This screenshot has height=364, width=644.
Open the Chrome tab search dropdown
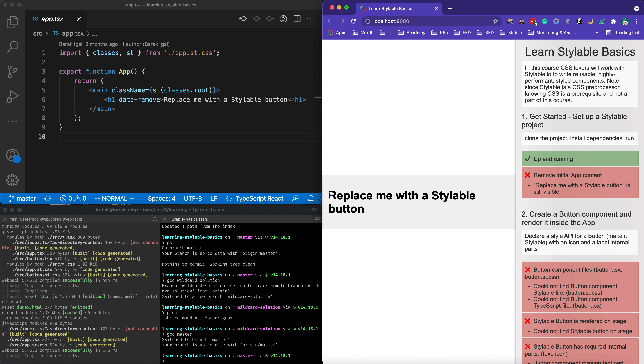click(x=637, y=9)
